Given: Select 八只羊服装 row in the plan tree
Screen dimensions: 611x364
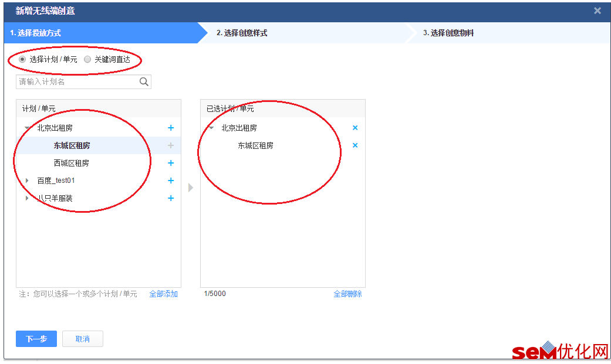Looking at the screenshot, I should tap(99, 198).
